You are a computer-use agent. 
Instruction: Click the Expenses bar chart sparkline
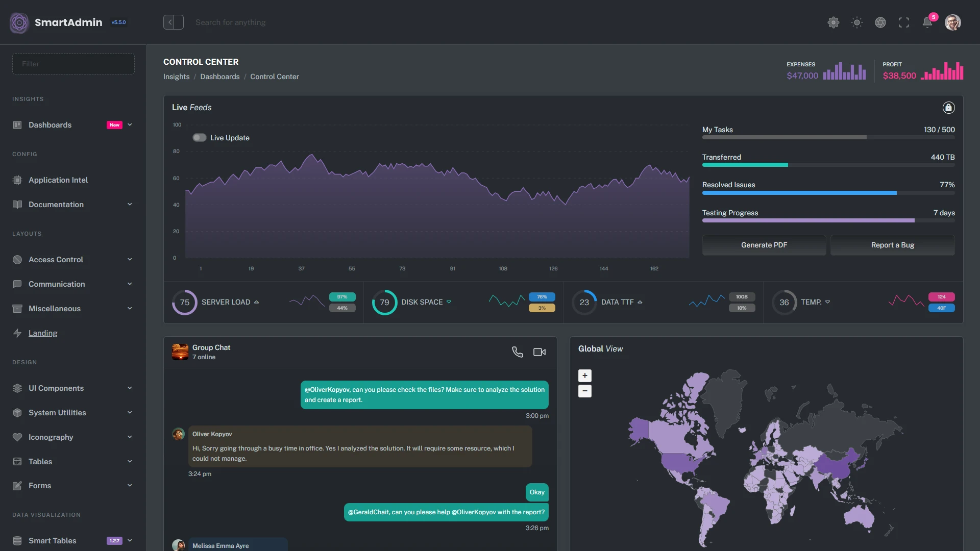point(844,71)
